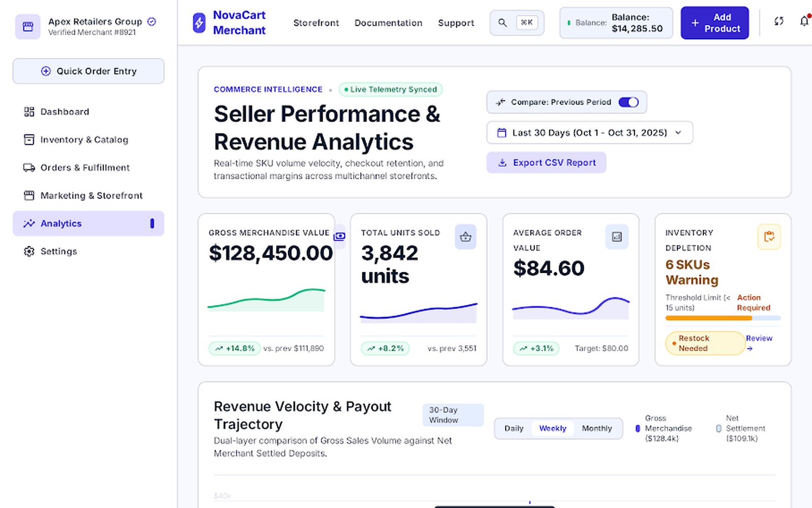Viewport: 812px width, 508px height.
Task: Click the compare arrows icon
Action: click(x=501, y=102)
